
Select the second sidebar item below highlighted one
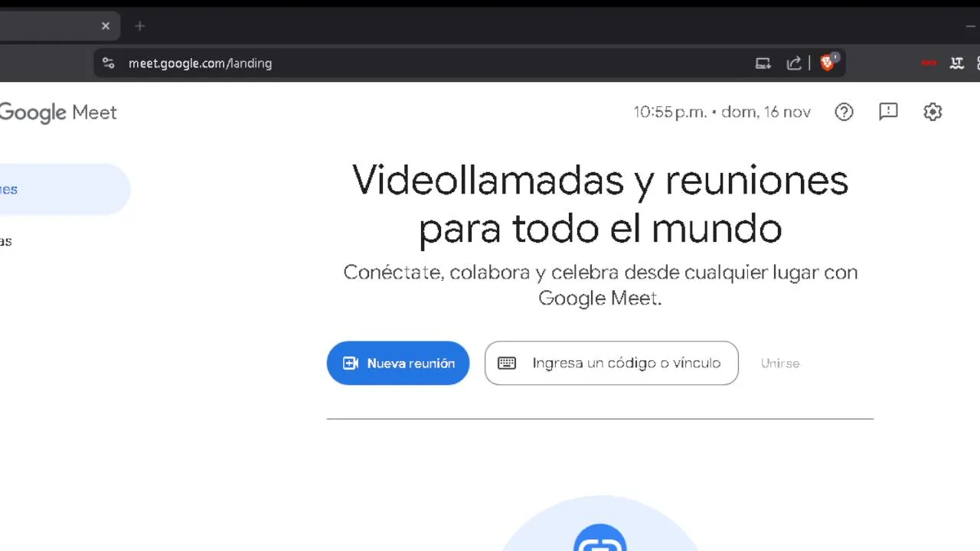coord(6,241)
